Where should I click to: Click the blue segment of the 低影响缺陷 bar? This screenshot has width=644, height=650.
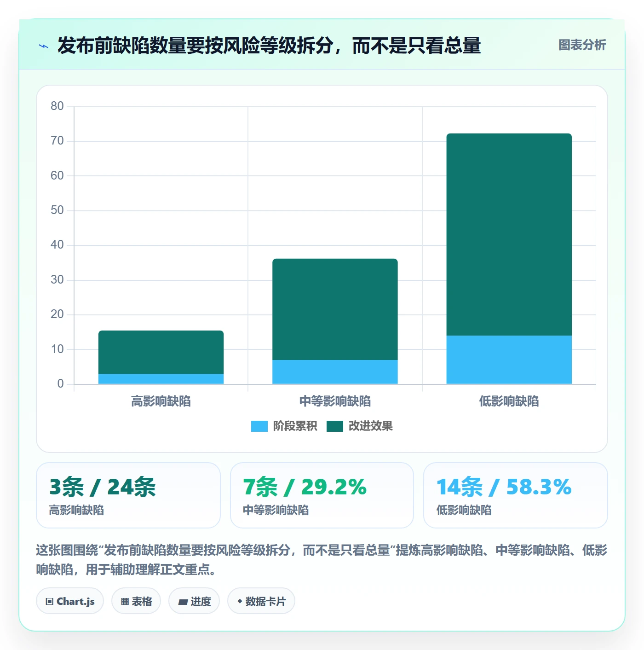point(509,360)
